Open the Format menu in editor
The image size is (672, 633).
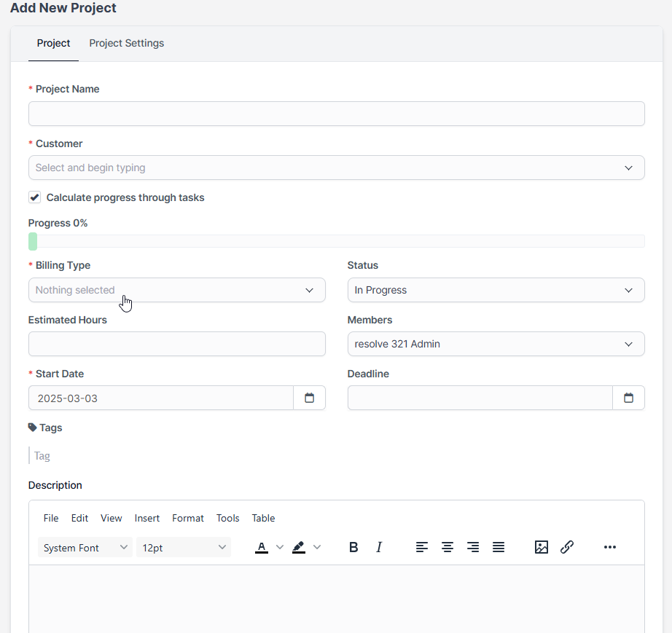click(188, 518)
